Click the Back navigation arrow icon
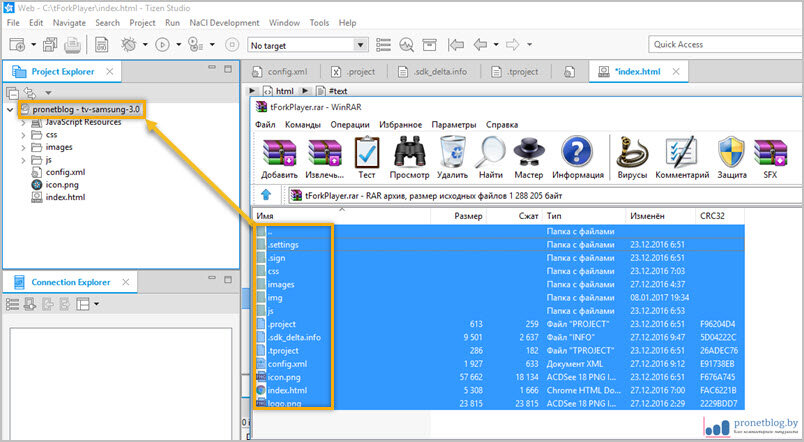The height and width of the screenshot is (442, 804). [480, 45]
